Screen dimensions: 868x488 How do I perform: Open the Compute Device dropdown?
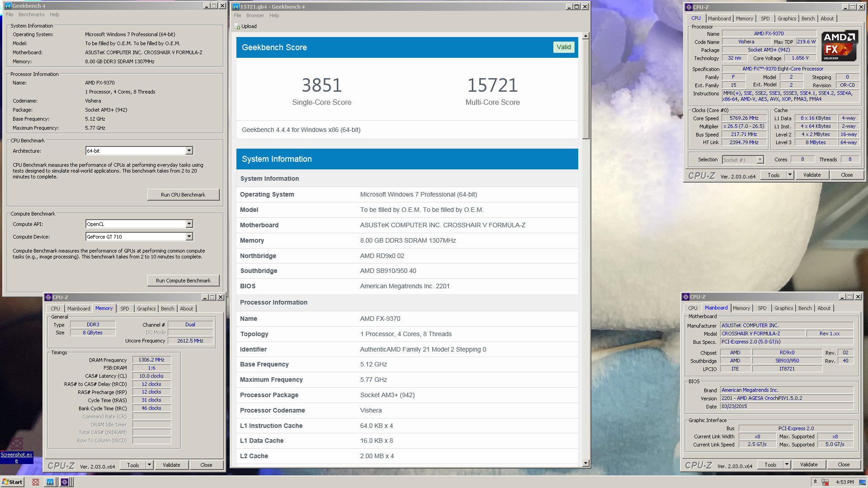tap(189, 236)
